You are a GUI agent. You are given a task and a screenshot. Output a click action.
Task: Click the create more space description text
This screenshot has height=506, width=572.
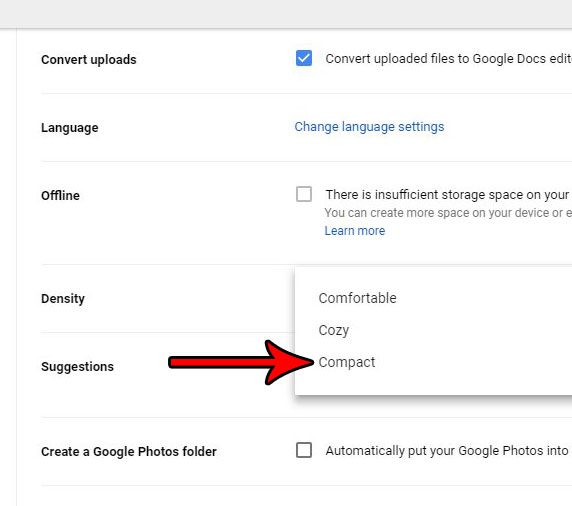pyautogui.click(x=448, y=213)
